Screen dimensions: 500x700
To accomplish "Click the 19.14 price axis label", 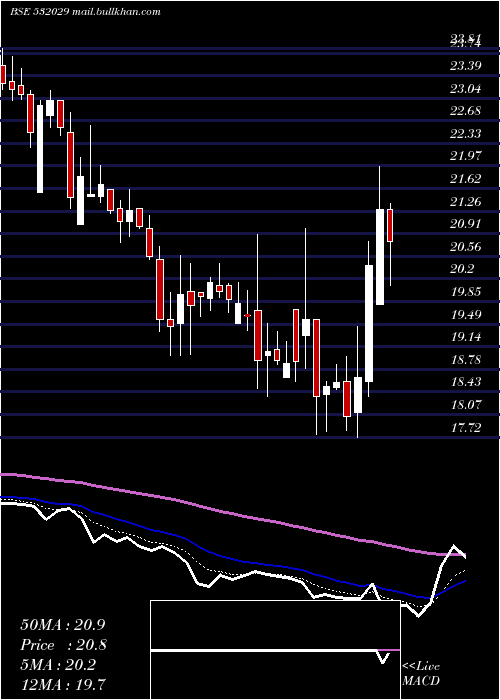I will click(x=466, y=337).
